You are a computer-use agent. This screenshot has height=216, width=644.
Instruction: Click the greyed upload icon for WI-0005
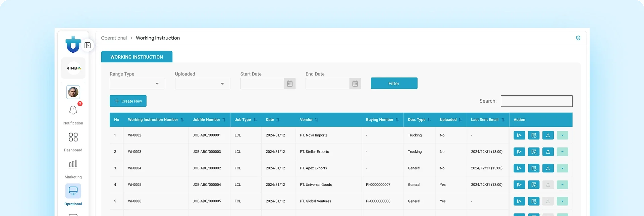(548, 184)
